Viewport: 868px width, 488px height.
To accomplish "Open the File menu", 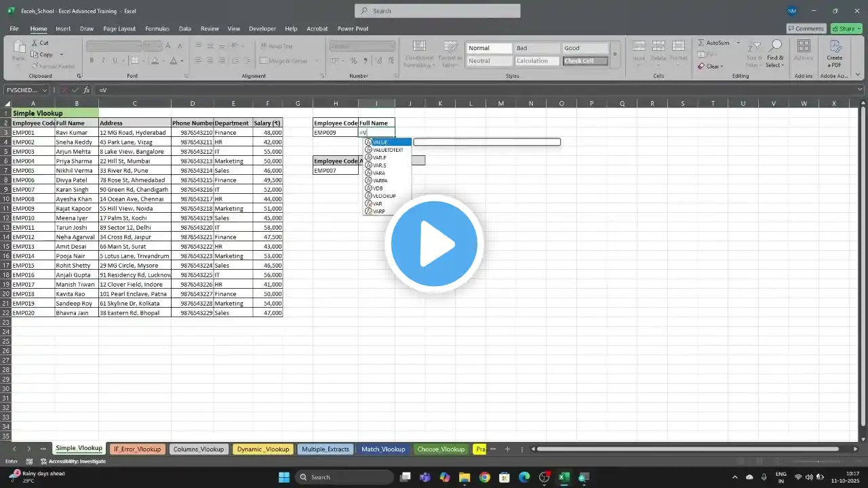I will click(x=14, y=28).
